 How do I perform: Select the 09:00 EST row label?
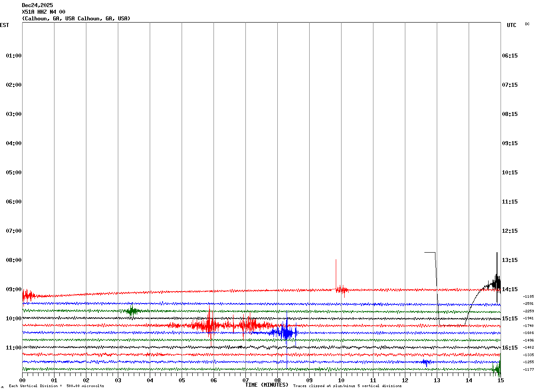[x=14, y=289]
